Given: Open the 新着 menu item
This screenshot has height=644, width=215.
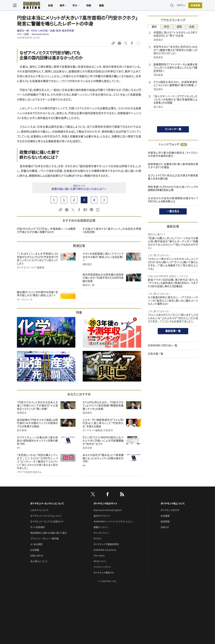Looking at the screenshot, I should pyautogui.click(x=51, y=6).
